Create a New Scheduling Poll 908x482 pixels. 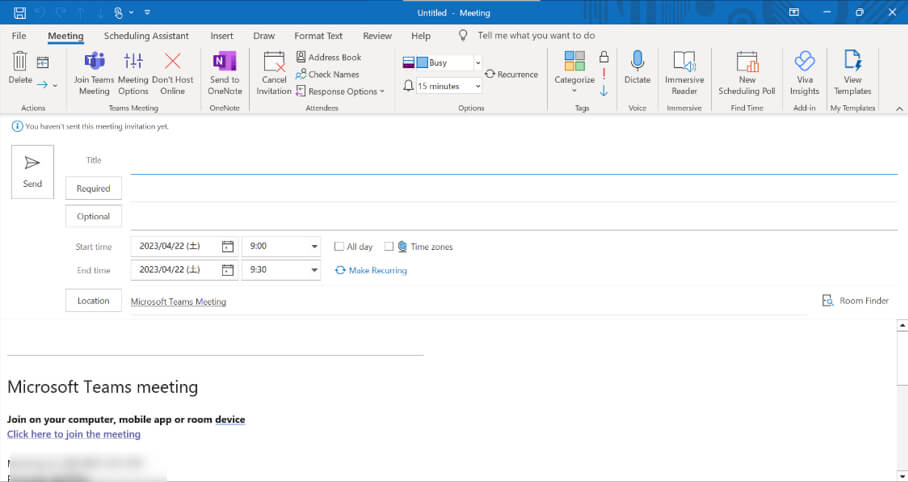[747, 62]
